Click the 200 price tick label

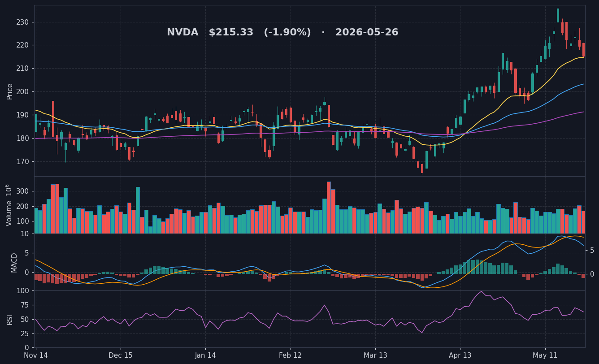coord(22,92)
